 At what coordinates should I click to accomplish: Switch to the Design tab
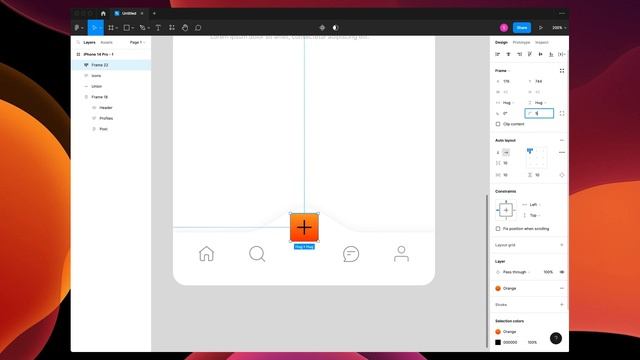501,42
